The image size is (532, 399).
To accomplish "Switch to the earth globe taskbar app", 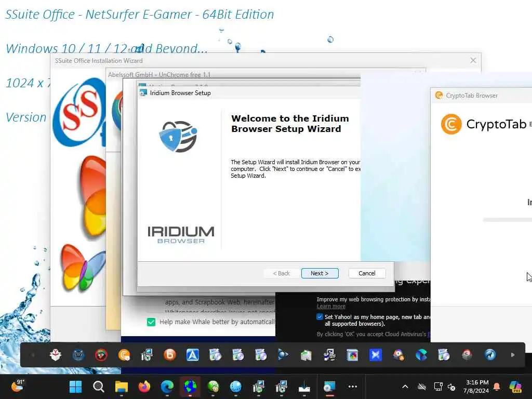I will click(x=190, y=387).
